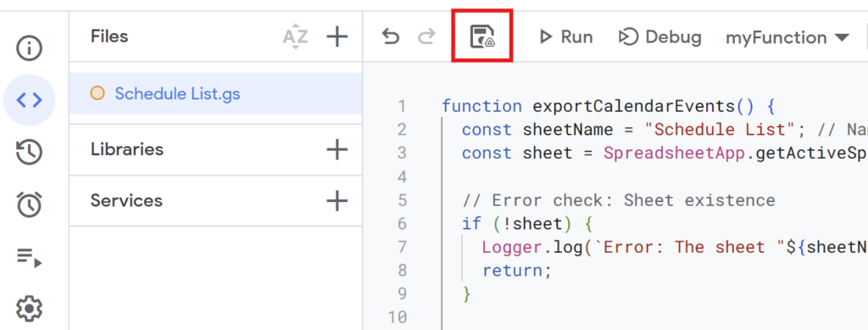Open the Triggers alarm clock icon
This screenshot has width=868, height=330.
coord(30,204)
